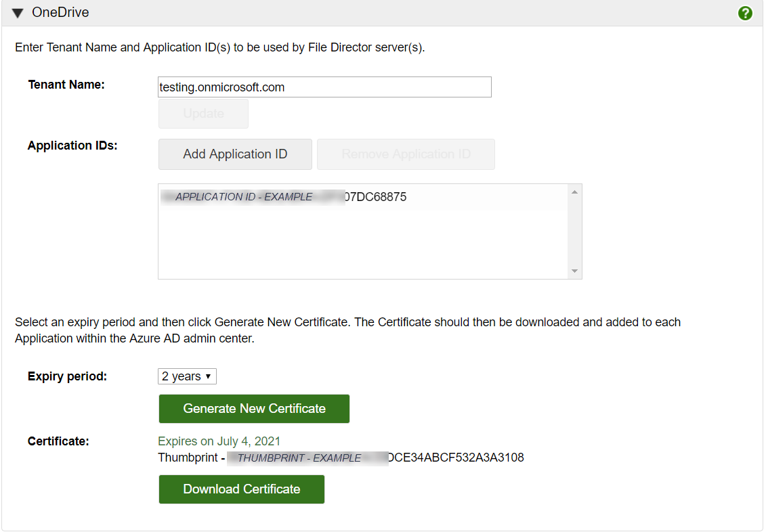Click the OneDrive section header title

pyautogui.click(x=60, y=13)
